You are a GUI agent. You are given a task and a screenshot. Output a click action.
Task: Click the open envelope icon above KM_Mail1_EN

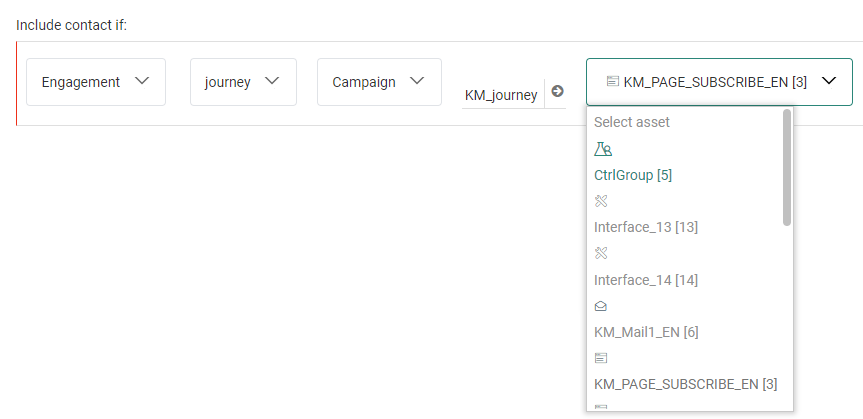tap(601, 306)
